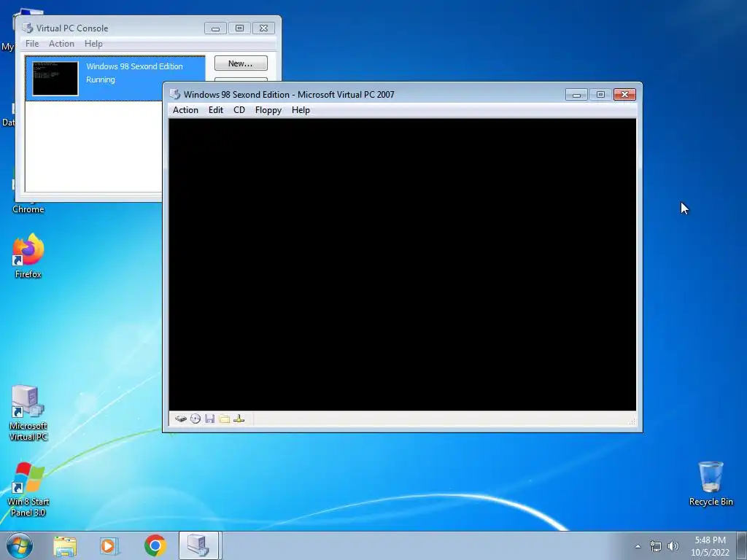Select the Chrome desktop shortcut label

point(28,209)
